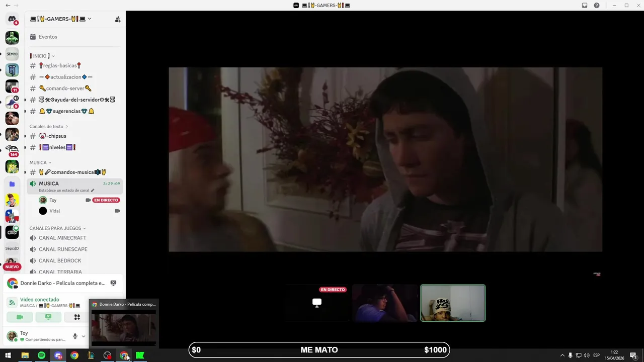Open File Explorer from taskbar
The height and width of the screenshot is (362, 644).
click(x=25, y=355)
